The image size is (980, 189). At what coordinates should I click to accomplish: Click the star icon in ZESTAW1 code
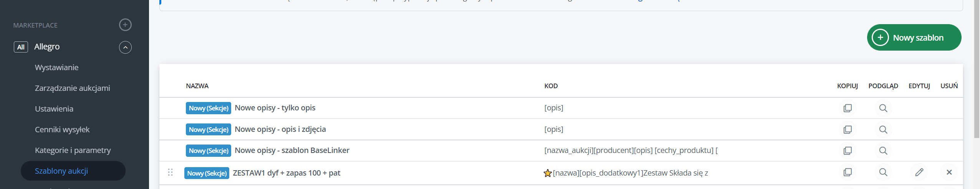coord(548,173)
